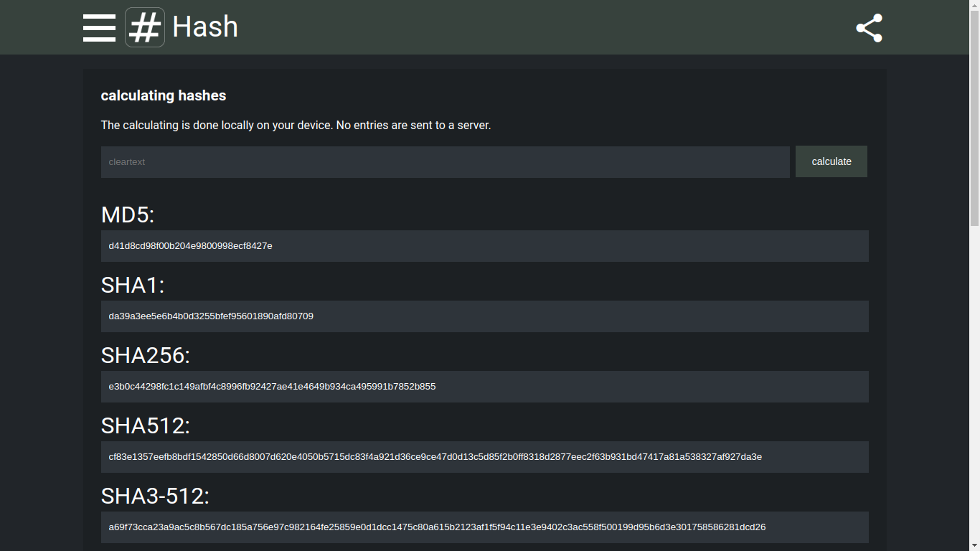Select the SHA512 hash output field
Viewport: 980px width, 551px height.
tap(484, 457)
